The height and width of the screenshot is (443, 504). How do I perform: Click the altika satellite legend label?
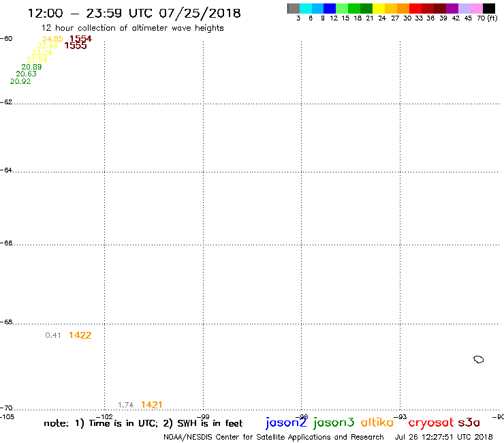point(377,423)
